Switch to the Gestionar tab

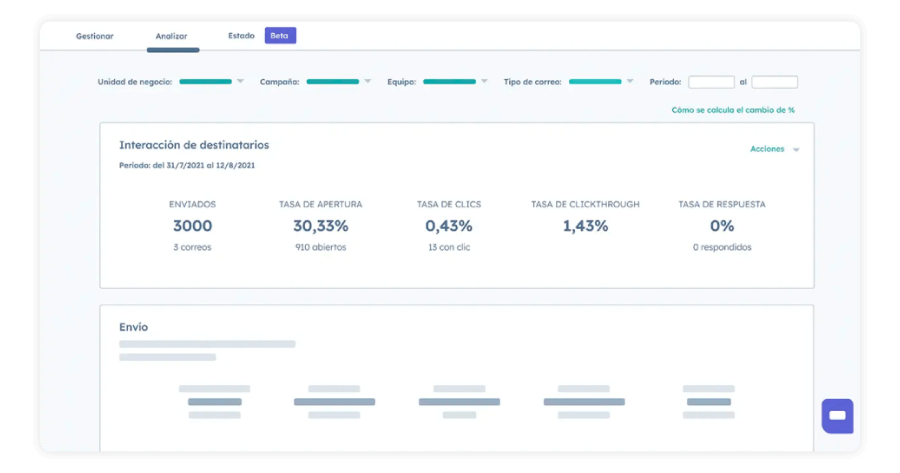pos(95,36)
